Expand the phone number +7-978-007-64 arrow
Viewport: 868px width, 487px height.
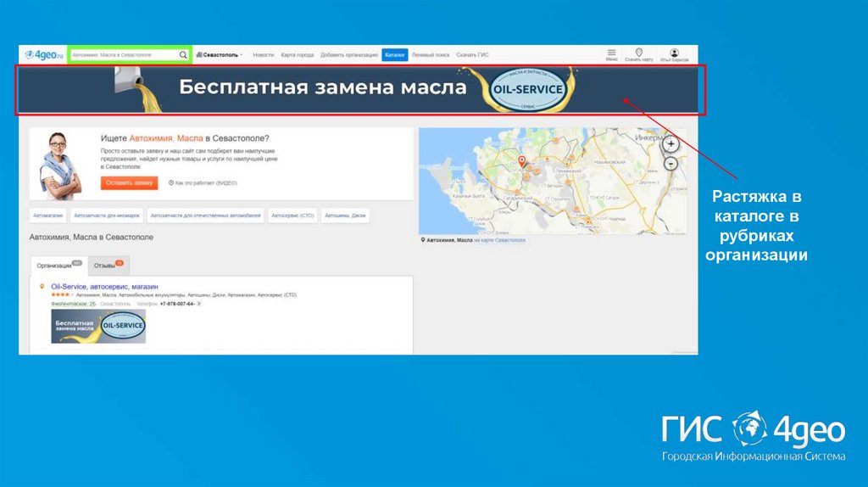198,304
